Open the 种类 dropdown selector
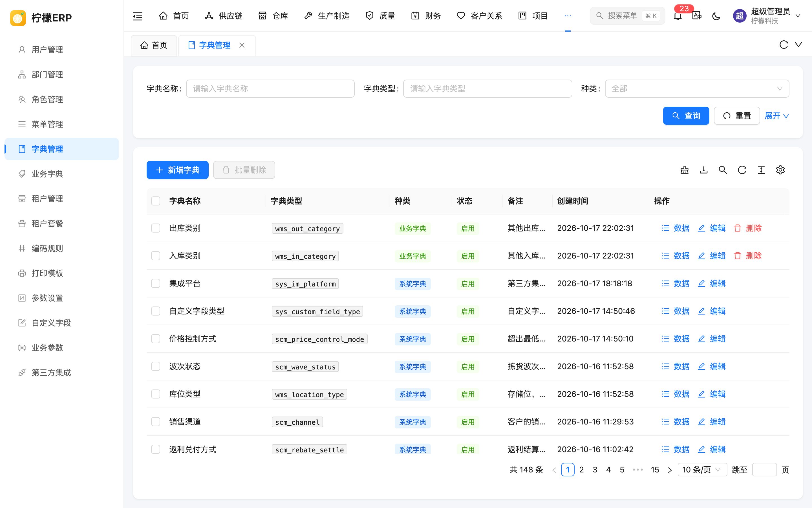Image resolution: width=812 pixels, height=508 pixels. [697, 89]
